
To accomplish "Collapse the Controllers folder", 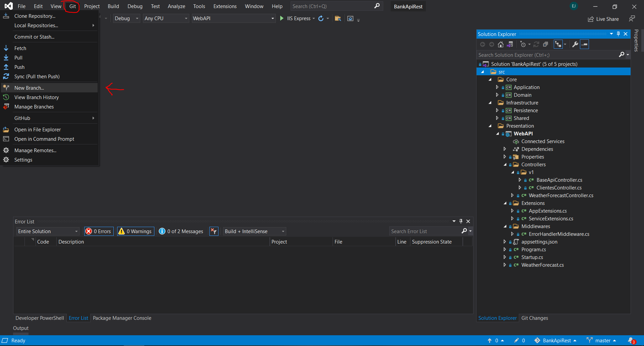I will coord(505,165).
